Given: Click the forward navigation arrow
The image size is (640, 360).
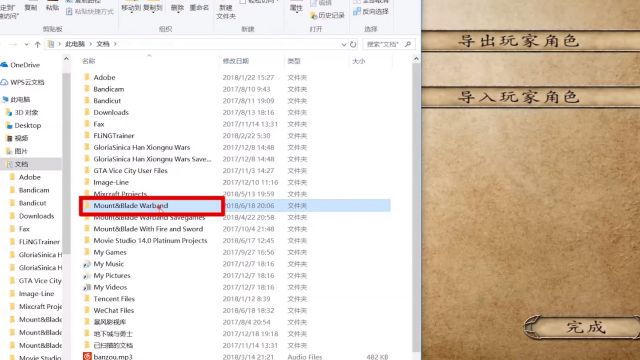Looking at the screenshot, I should pos(13,44).
